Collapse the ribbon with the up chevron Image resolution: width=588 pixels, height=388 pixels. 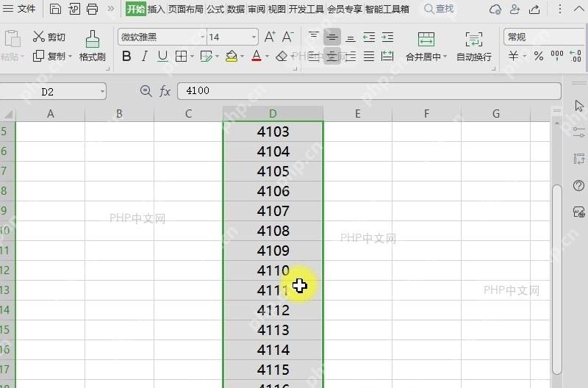click(x=579, y=8)
